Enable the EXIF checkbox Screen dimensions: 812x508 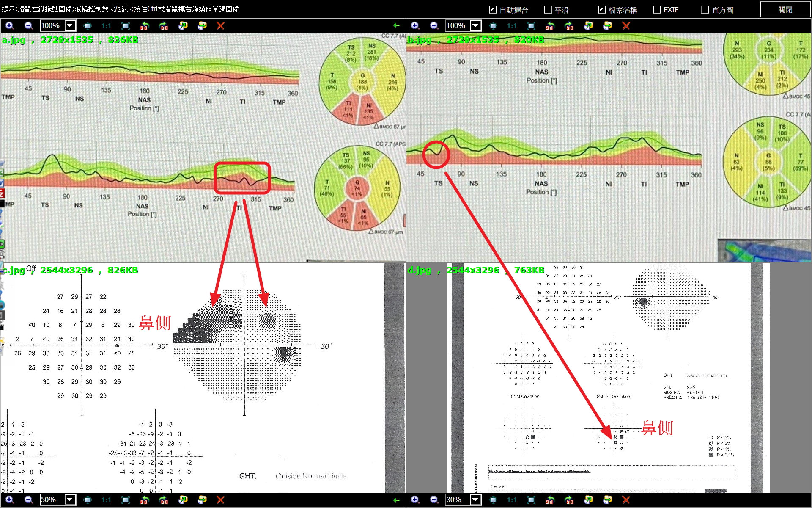pos(657,10)
